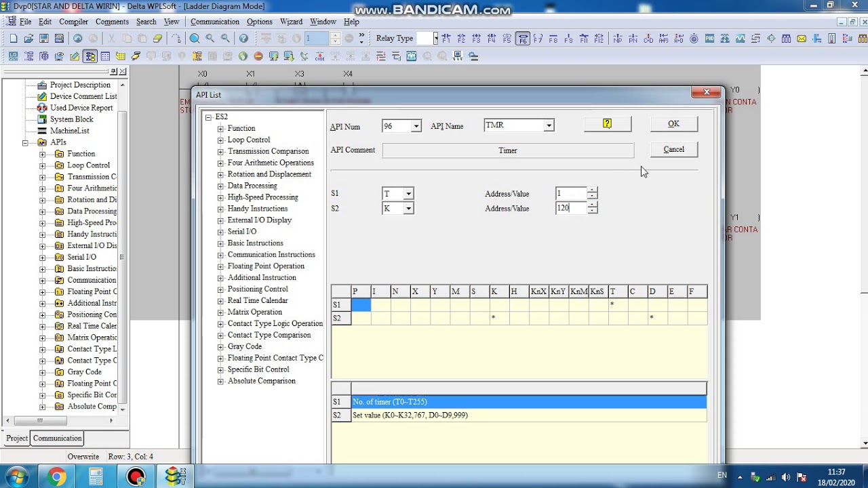Viewport: 868px width, 488px height.
Task: Select the F2 normally-closed contact tool
Action: (461, 39)
